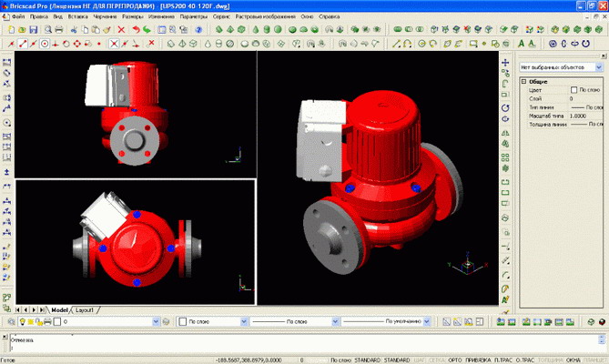This screenshot has height=364, width=609.
Task: Toggle layer on/off light bulb icon
Action: (23, 322)
